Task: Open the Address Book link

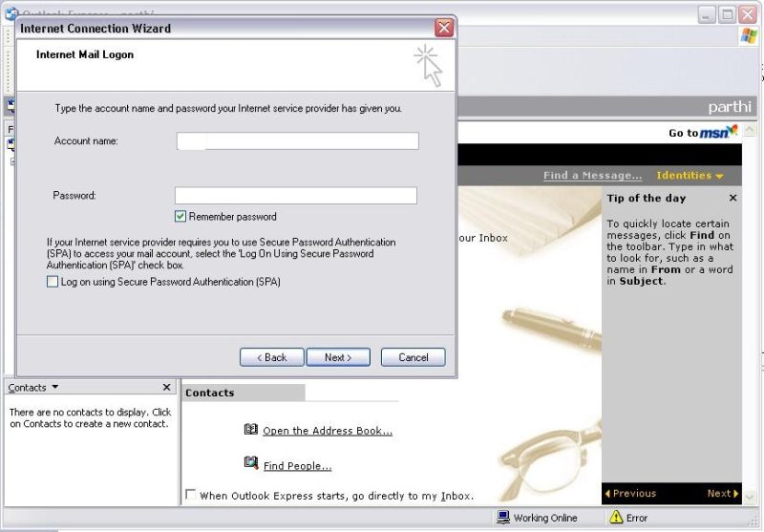Action: click(x=328, y=431)
